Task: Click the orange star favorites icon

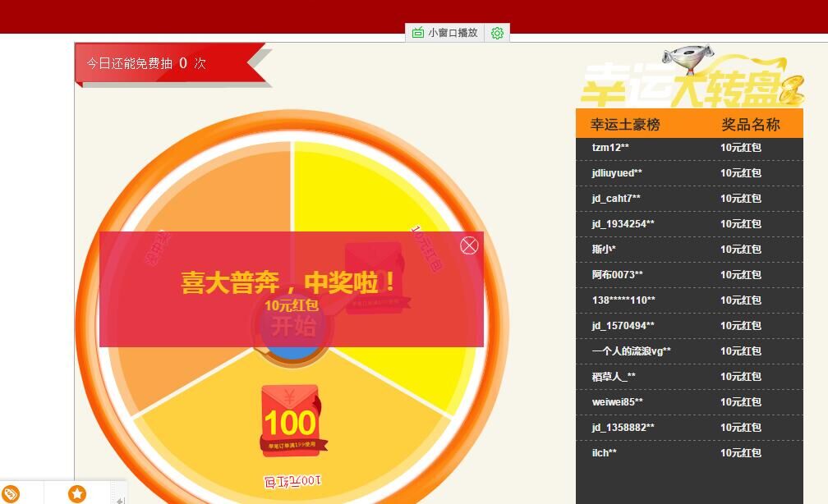Action: click(77, 494)
